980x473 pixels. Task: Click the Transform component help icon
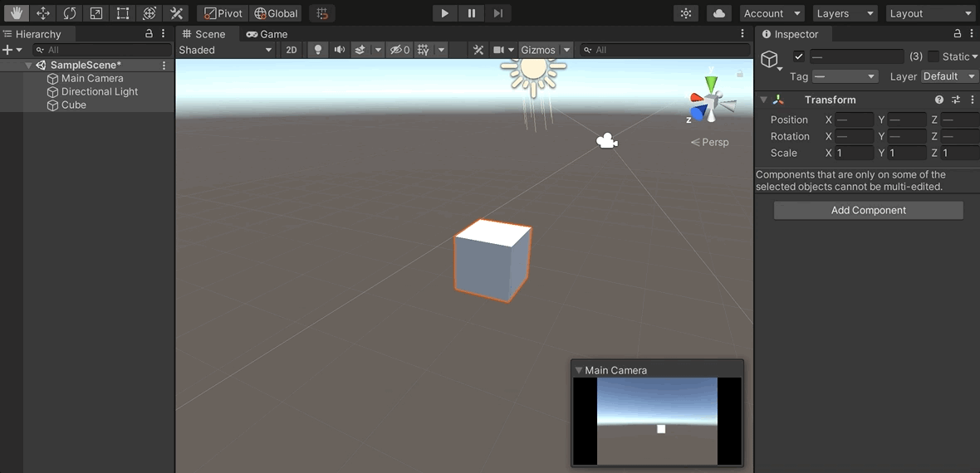(939, 100)
